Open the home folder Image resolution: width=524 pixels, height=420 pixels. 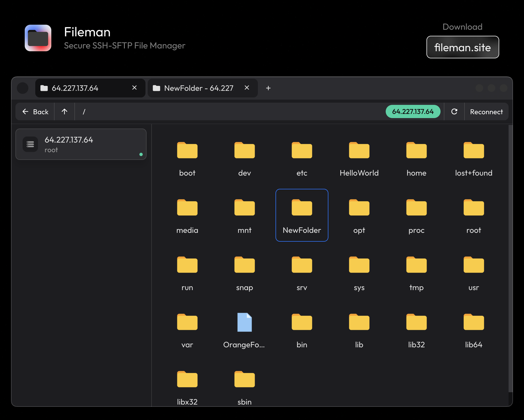click(x=417, y=158)
